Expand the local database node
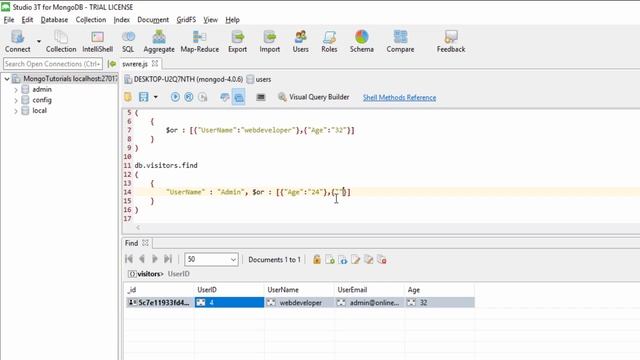640x360 pixels. (x=16, y=111)
